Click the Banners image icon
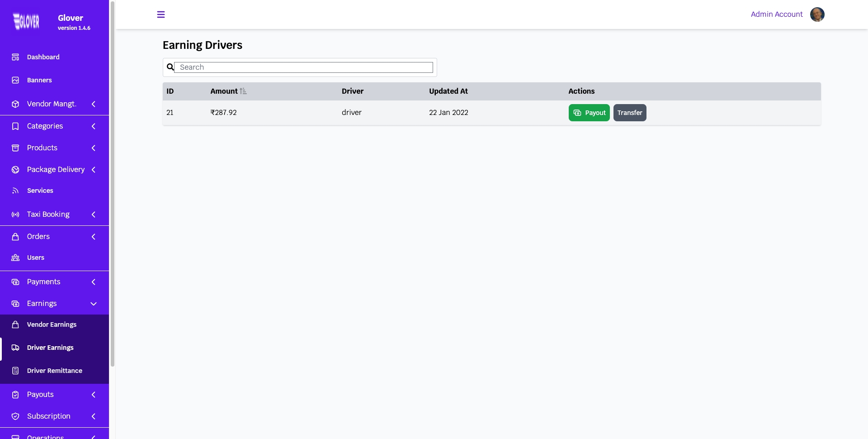868x439 pixels. point(15,80)
